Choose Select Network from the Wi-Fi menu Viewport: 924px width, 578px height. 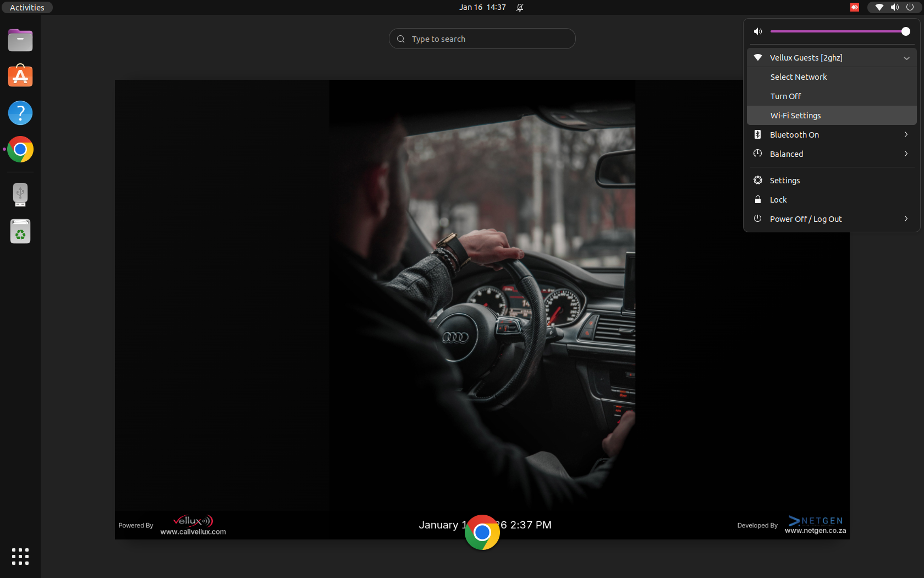coord(798,77)
